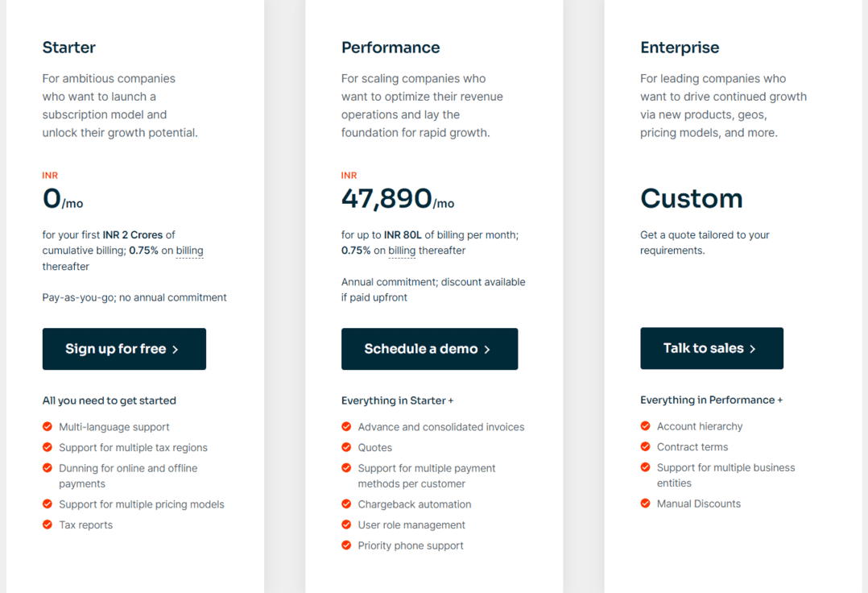The image size is (868, 593).
Task: Click checkmark icon beside Contract terms
Action: (645, 447)
